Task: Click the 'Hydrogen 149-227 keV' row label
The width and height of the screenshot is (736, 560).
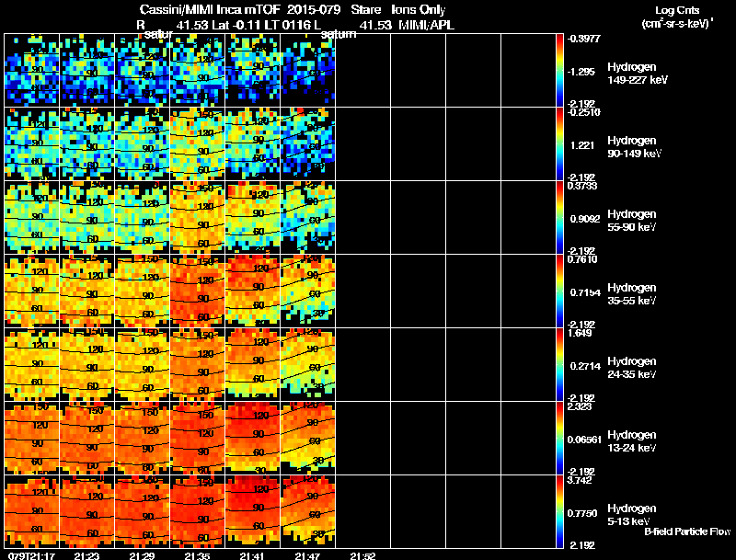Action: pos(637,74)
